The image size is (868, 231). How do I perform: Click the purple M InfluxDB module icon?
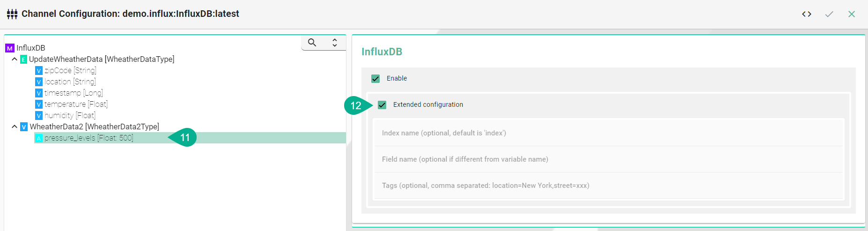click(x=9, y=48)
